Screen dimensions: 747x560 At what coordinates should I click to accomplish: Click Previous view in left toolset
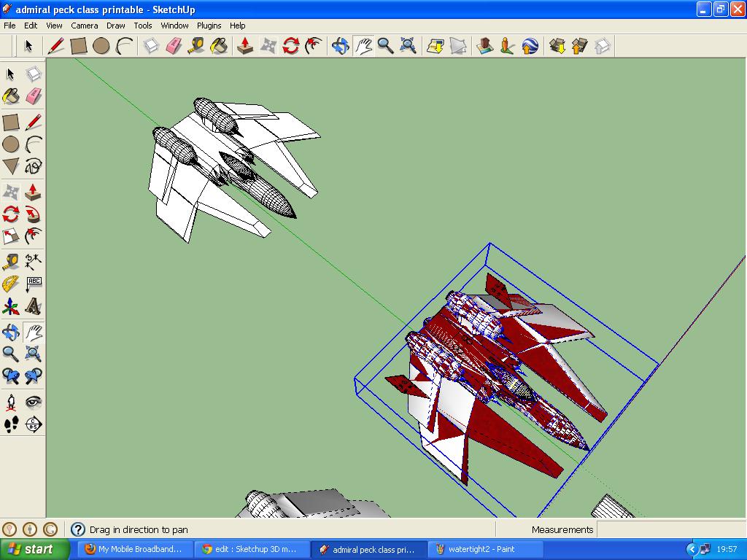11,376
